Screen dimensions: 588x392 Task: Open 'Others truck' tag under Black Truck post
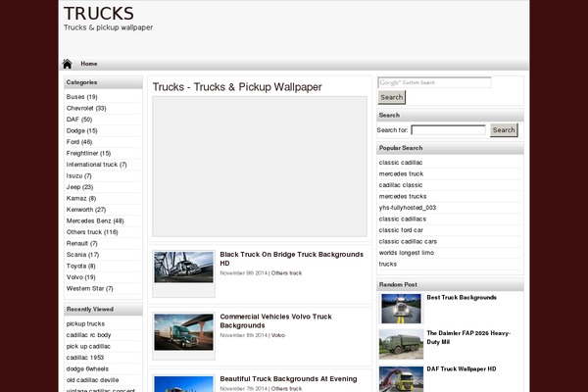(286, 273)
